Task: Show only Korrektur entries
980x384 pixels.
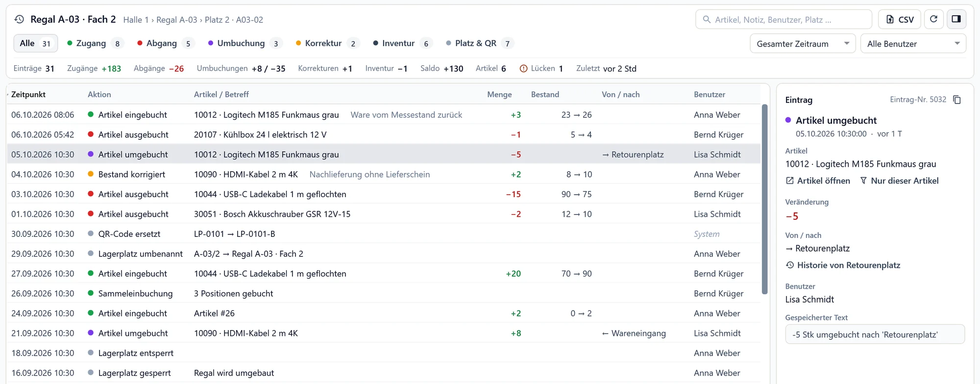Action: point(327,43)
